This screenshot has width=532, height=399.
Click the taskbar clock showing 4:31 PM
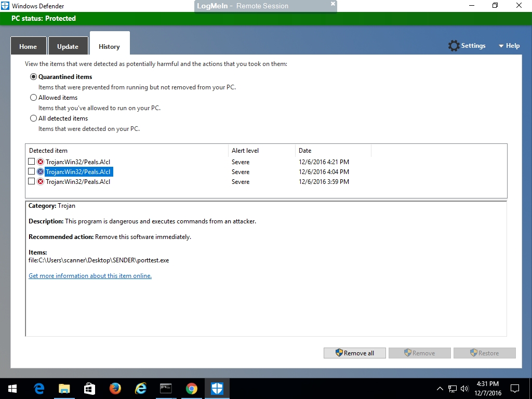[487, 389]
